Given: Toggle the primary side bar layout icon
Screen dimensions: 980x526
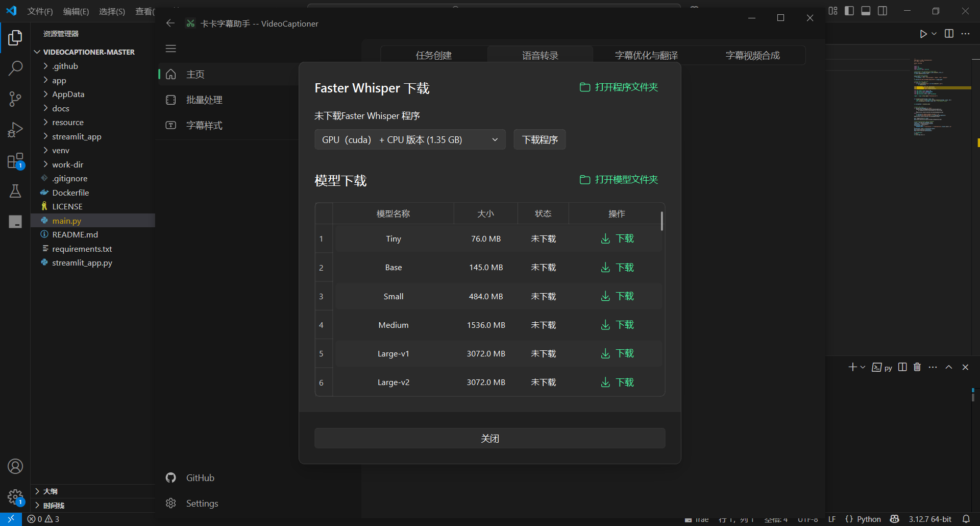Looking at the screenshot, I should click(x=849, y=11).
